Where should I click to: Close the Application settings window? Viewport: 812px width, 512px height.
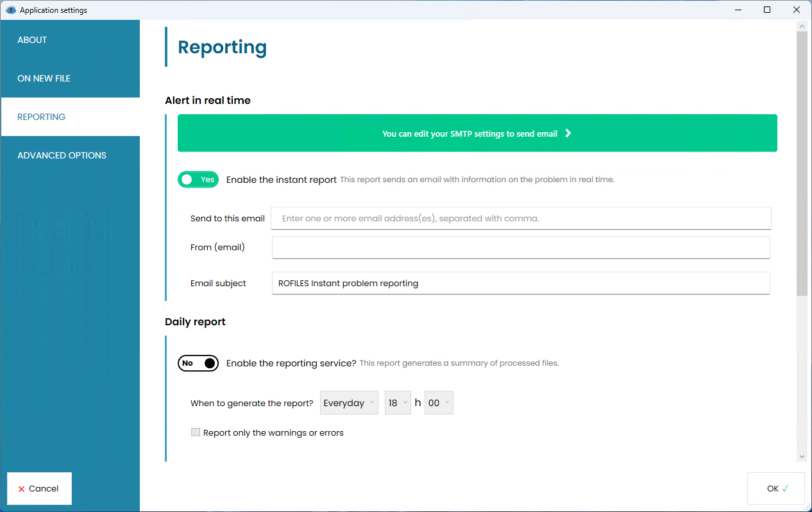(x=797, y=10)
